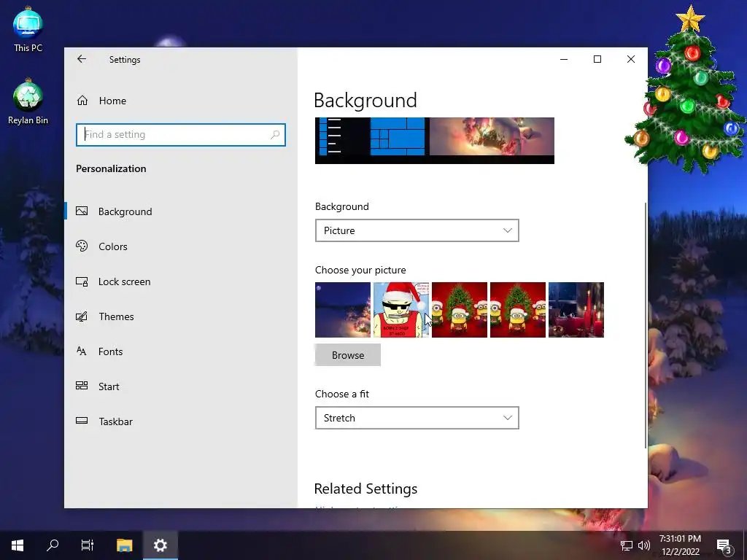Image resolution: width=747 pixels, height=560 pixels.
Task: Open the Colors personalization page
Action: point(181,246)
